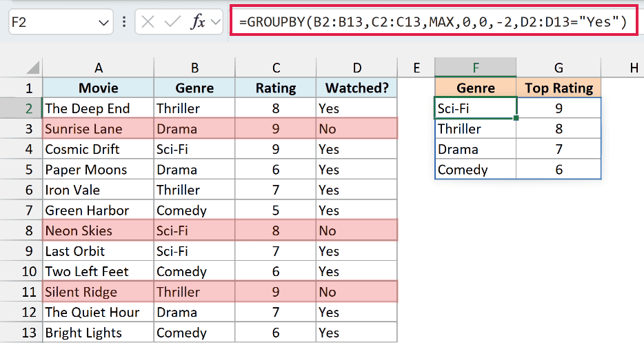
Task: Click the Sci-Fi result cell in column F
Action: tap(476, 108)
